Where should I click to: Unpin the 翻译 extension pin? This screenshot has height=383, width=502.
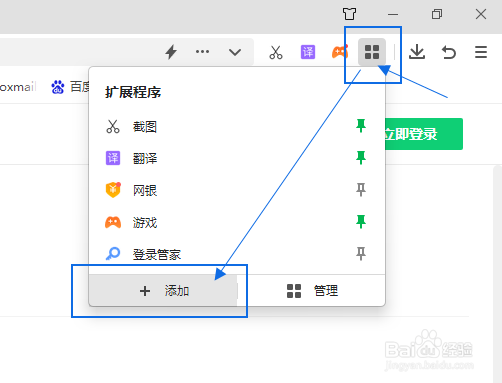coord(361,158)
